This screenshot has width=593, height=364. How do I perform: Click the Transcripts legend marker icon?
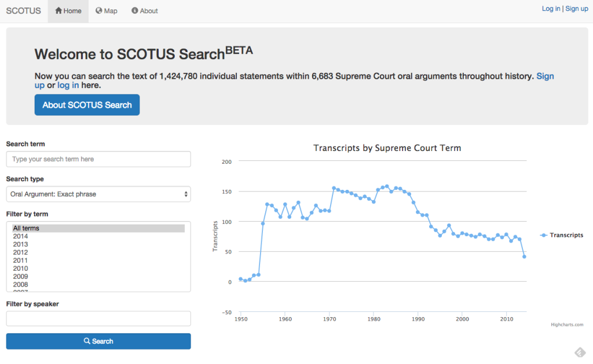(x=544, y=235)
